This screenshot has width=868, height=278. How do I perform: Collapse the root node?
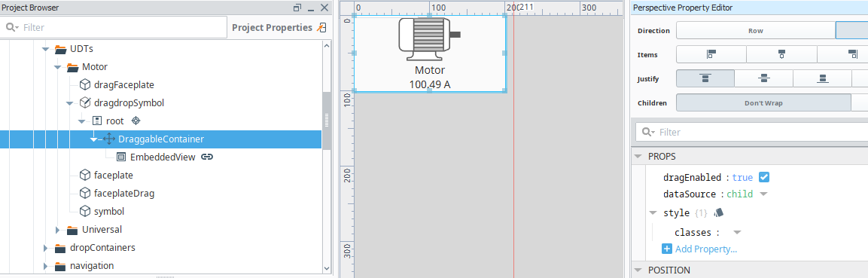coord(82,121)
